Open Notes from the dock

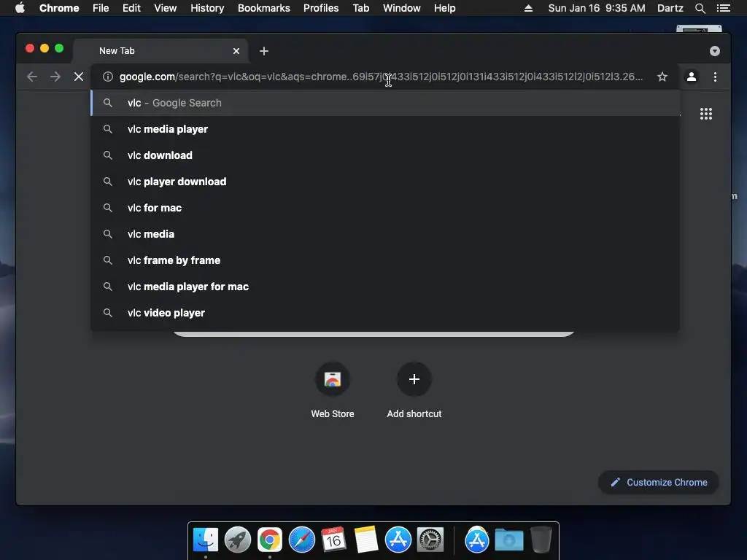point(366,540)
